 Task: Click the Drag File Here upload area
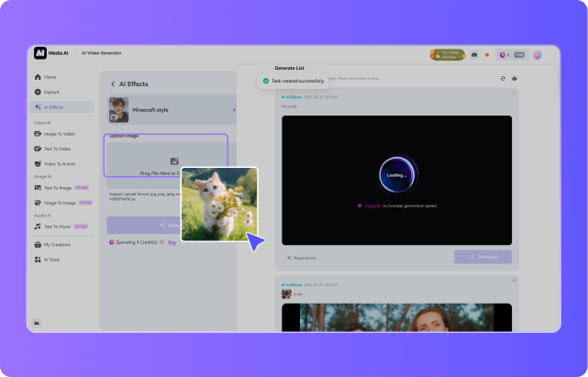pos(165,155)
